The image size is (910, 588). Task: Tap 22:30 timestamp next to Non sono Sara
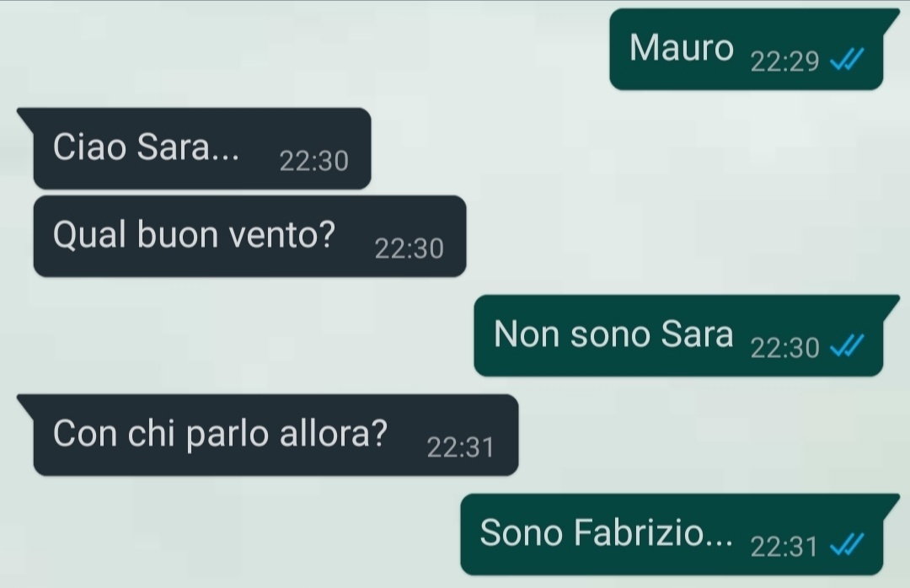[784, 348]
